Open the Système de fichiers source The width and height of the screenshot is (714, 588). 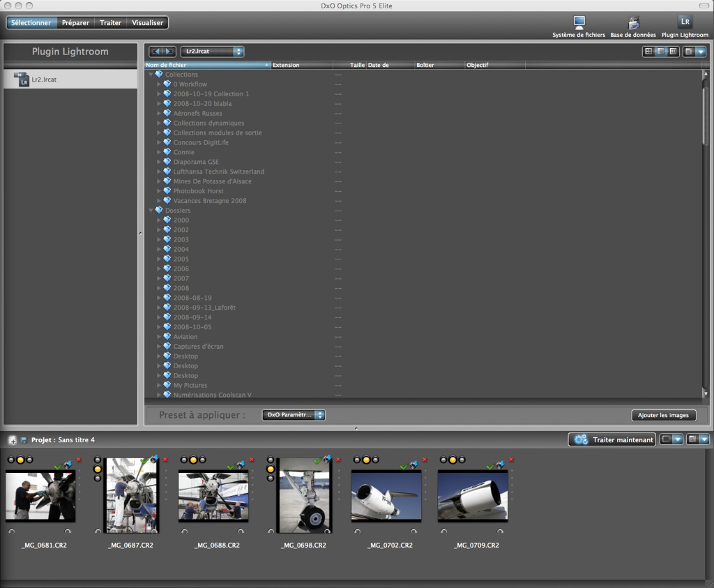click(579, 27)
